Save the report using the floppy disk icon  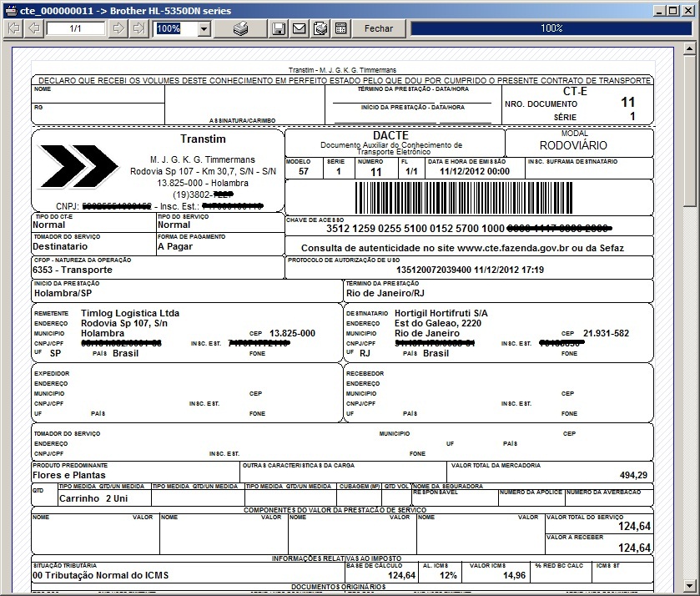coord(279,28)
